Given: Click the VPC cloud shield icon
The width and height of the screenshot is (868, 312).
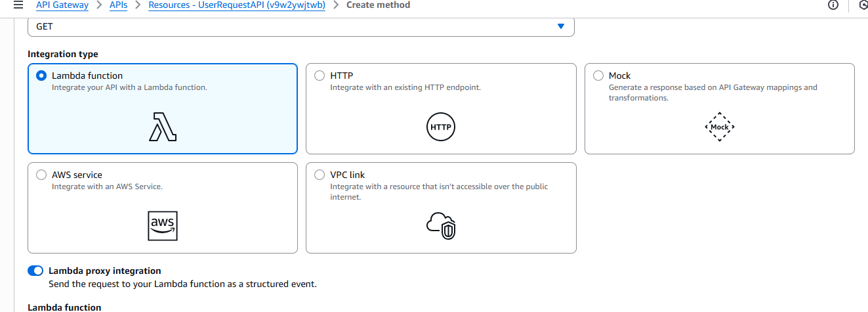Looking at the screenshot, I should (441, 225).
